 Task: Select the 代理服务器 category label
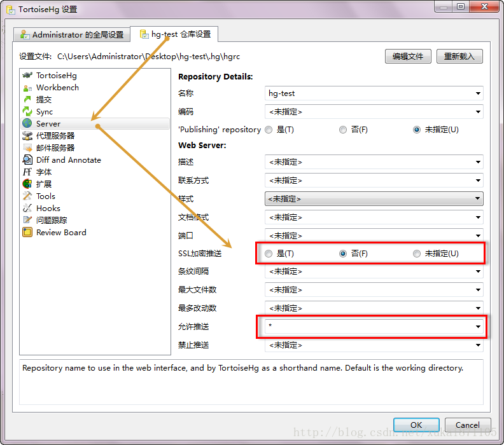(55, 136)
